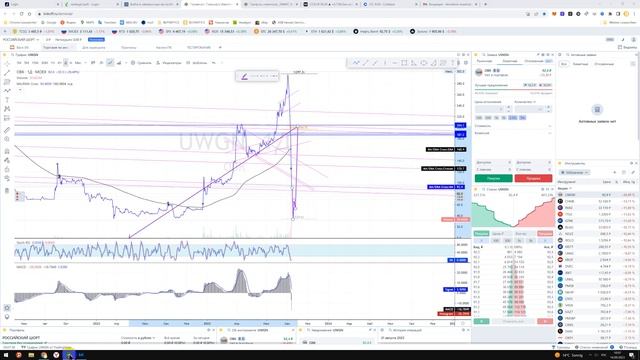Click red Продажа button in order book
Viewport: 640px width, 360px height.
pos(545,233)
